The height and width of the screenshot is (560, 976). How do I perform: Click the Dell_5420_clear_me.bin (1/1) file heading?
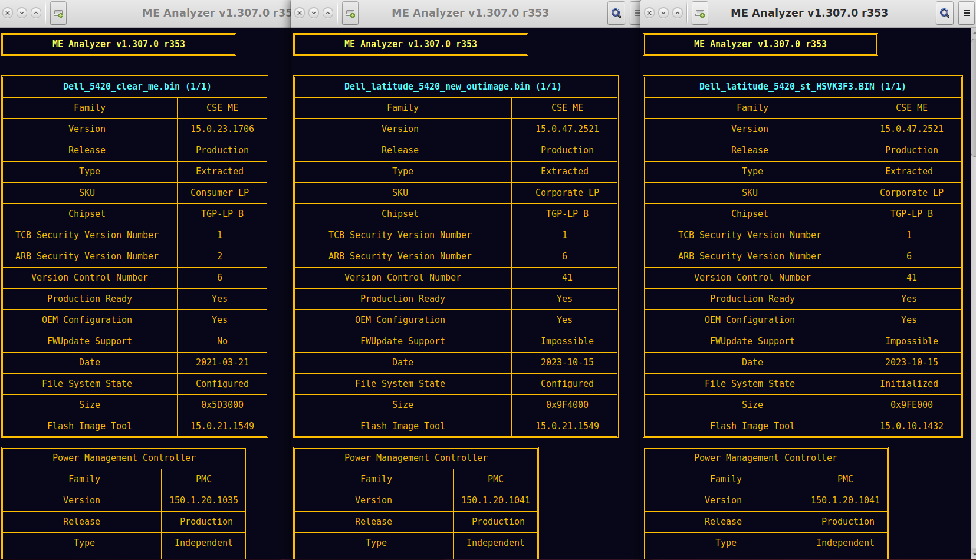tap(137, 87)
